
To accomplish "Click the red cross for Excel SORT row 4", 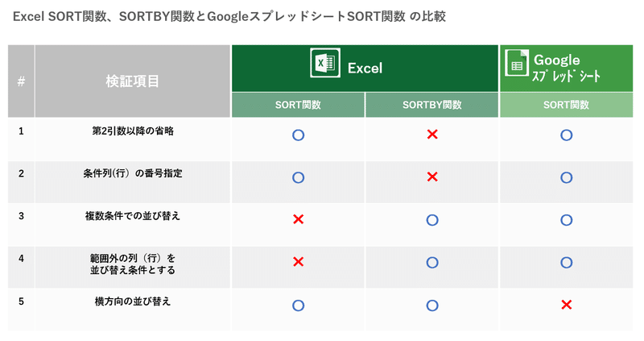I will pos(298,262).
